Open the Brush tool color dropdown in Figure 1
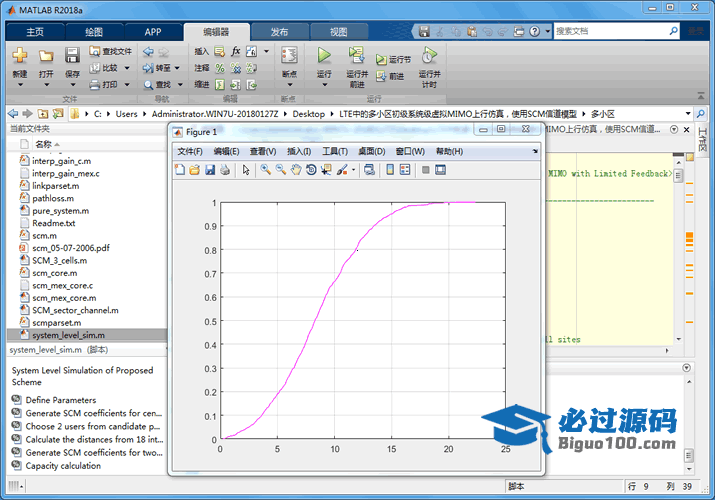Viewport: 715px width, 500px height. coord(353,170)
